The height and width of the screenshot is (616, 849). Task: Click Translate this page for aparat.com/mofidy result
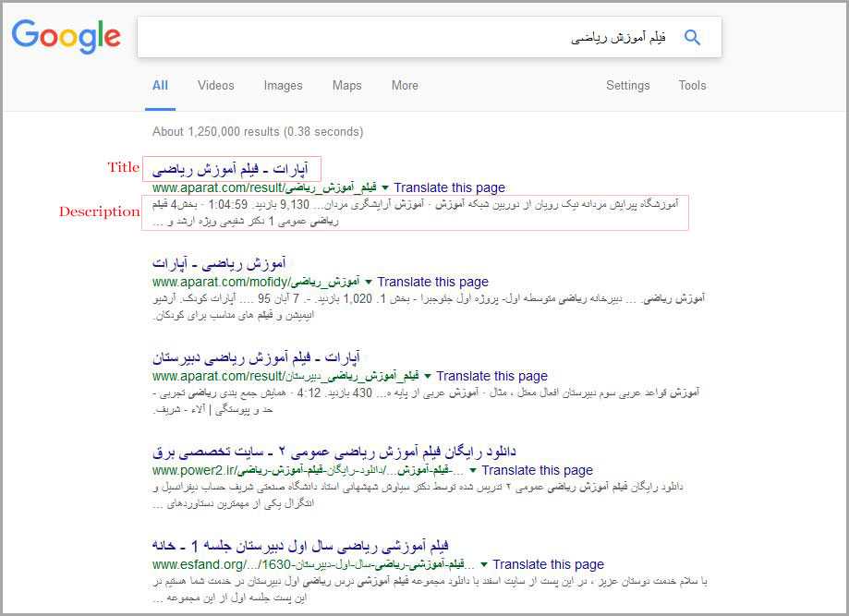point(432,282)
